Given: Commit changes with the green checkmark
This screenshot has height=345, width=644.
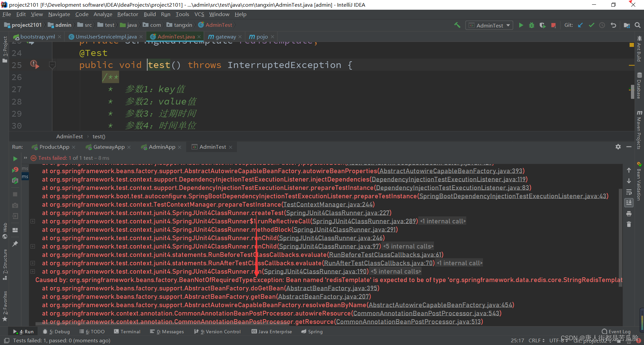Looking at the screenshot, I should [591, 25].
